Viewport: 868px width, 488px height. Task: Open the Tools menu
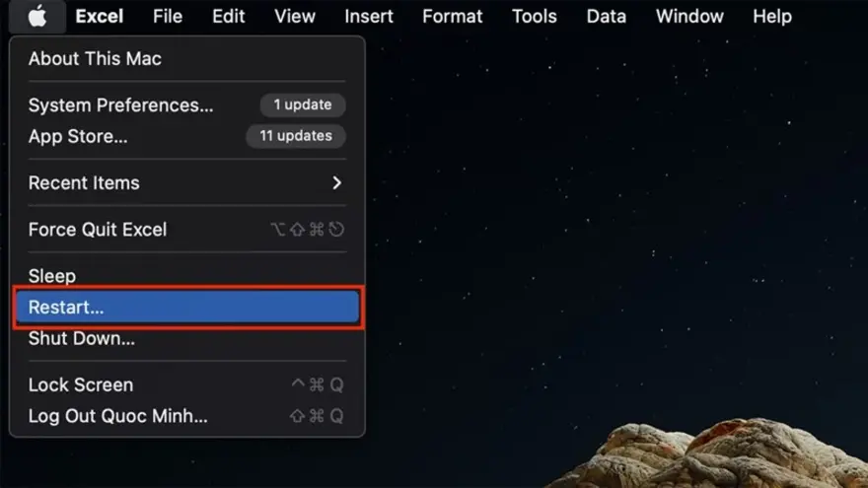tap(535, 17)
